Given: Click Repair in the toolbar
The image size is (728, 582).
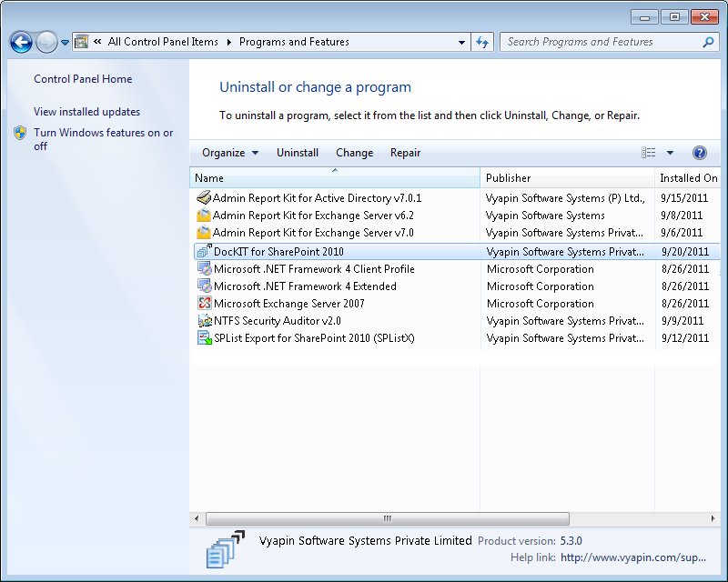Looking at the screenshot, I should click(405, 153).
